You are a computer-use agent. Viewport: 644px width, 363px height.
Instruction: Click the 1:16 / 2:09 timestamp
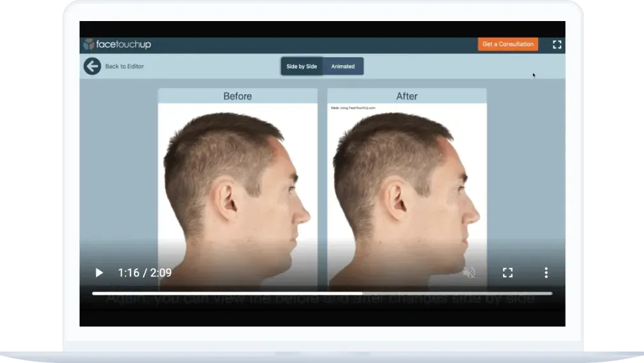[x=145, y=273]
